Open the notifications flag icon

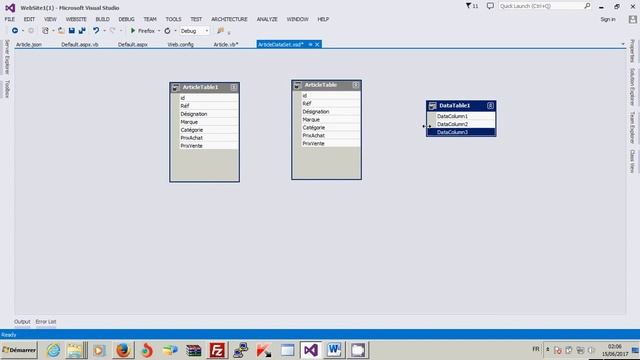(469, 6)
